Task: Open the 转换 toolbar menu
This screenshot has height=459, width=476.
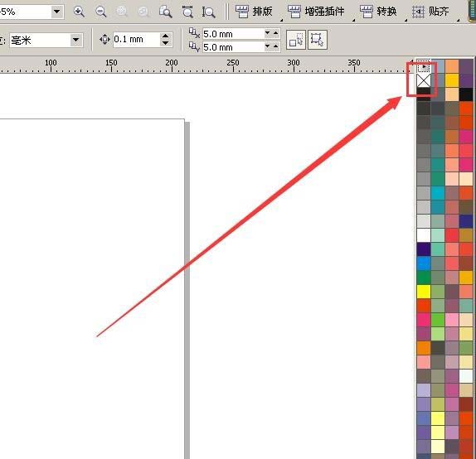Action: click(378, 12)
